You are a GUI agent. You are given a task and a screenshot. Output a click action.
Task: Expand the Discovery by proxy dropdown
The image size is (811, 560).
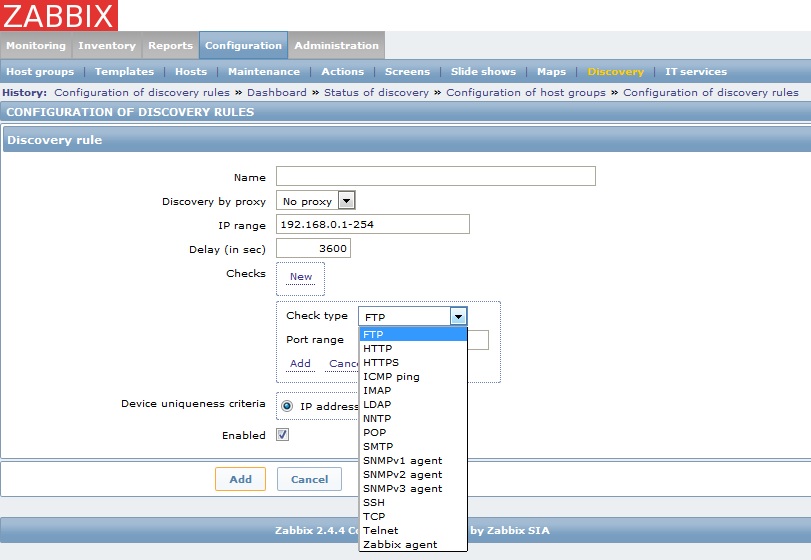pyautogui.click(x=346, y=201)
